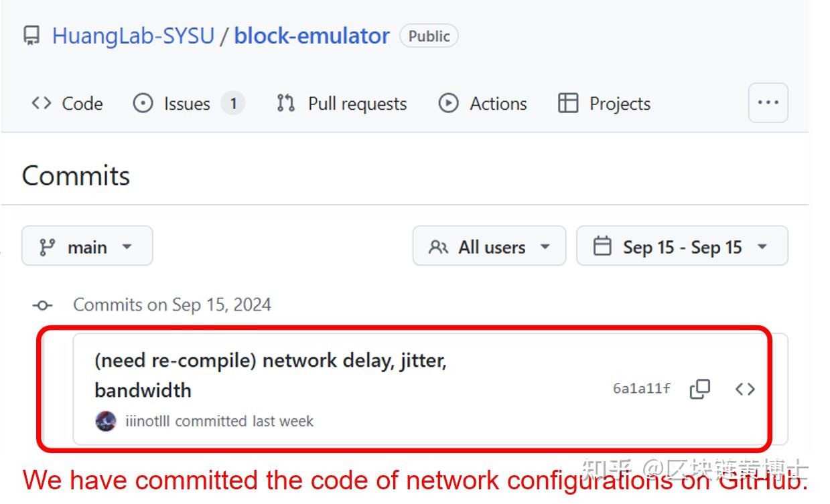Browse repository at this commit icon
830x504 pixels.
(x=745, y=389)
